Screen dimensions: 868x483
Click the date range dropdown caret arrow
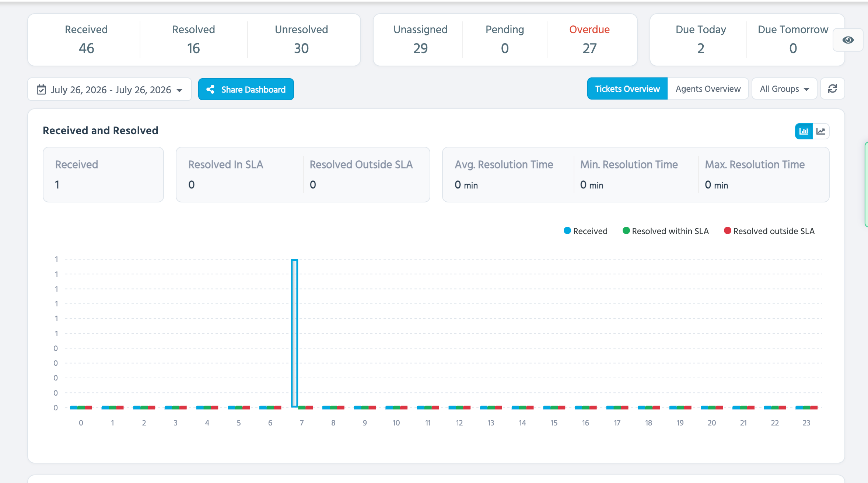[x=179, y=90]
